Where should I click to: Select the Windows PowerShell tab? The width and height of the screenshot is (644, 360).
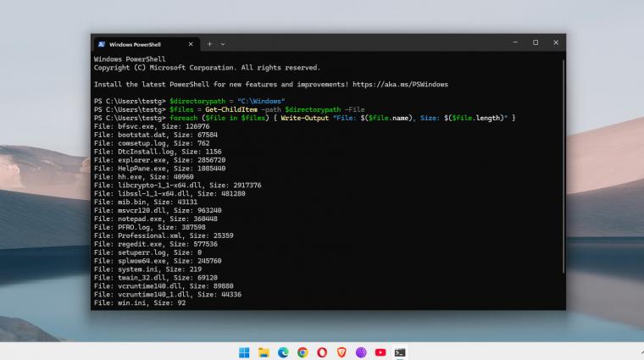click(147, 44)
